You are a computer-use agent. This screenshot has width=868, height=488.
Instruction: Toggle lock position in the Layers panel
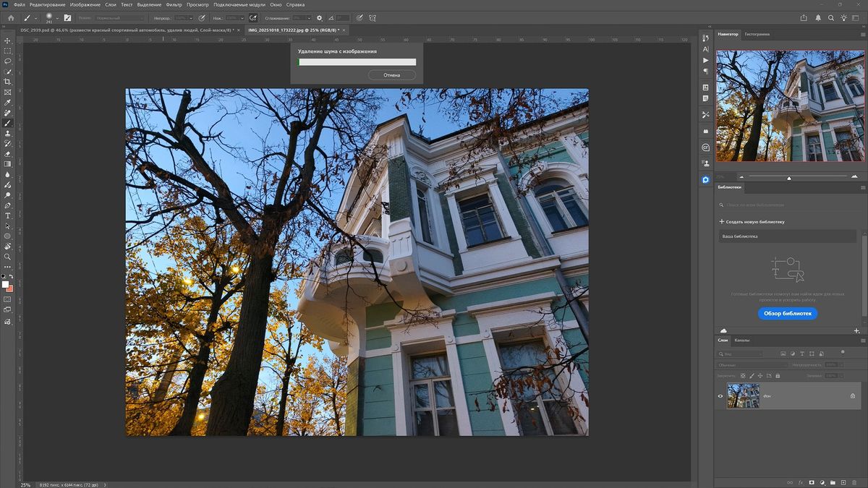(761, 375)
